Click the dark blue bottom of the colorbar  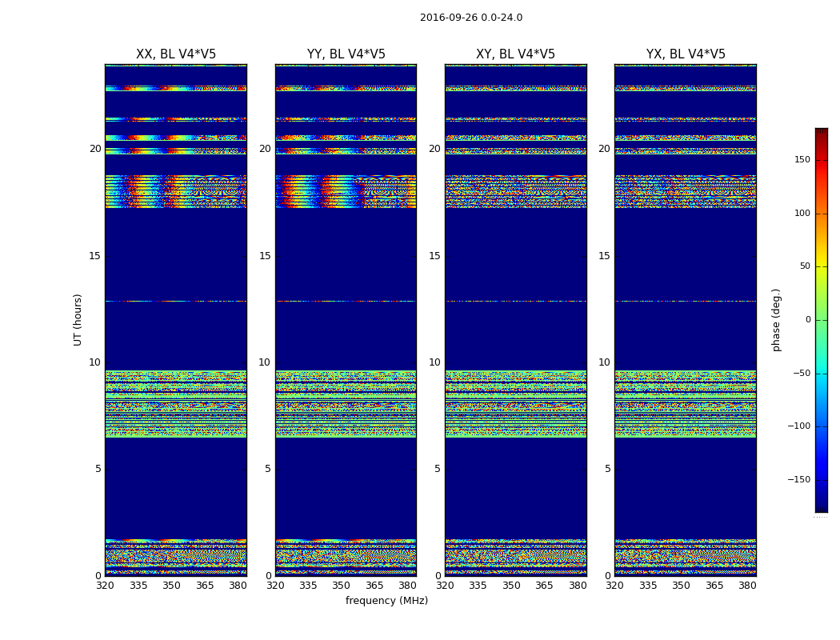tap(821, 506)
